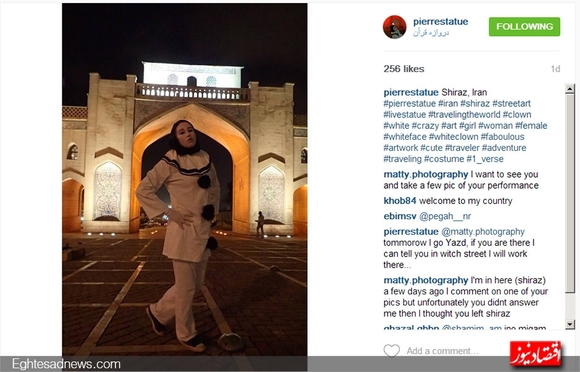Open the #1_verse hashtag

[x=485, y=159]
